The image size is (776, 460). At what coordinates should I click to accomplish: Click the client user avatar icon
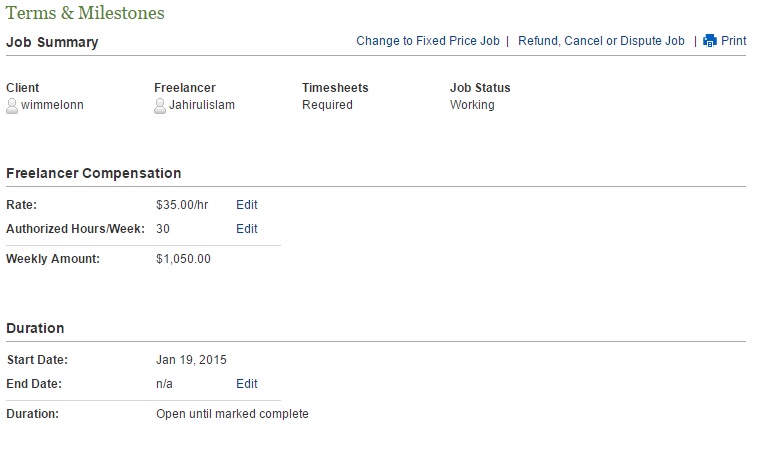(x=12, y=105)
